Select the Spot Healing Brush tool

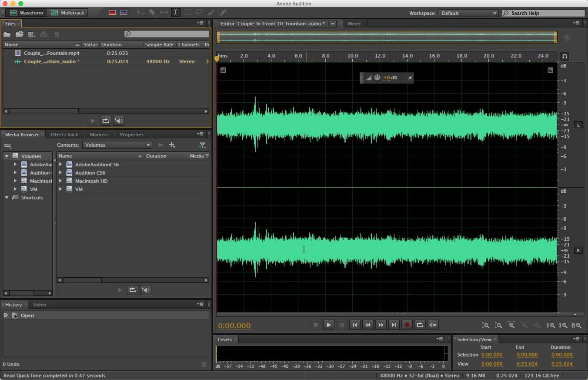(222, 13)
